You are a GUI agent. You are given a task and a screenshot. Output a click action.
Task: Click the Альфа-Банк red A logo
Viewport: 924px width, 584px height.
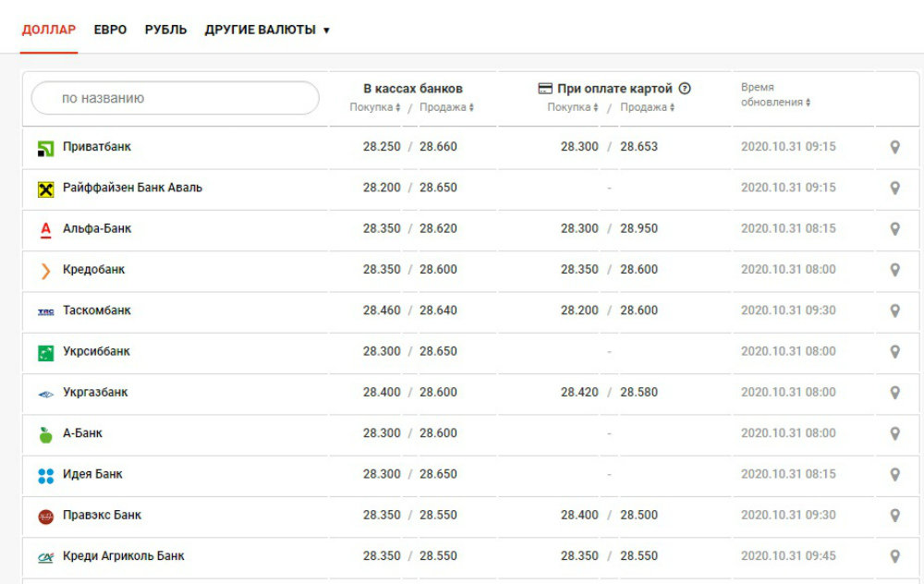click(45, 230)
